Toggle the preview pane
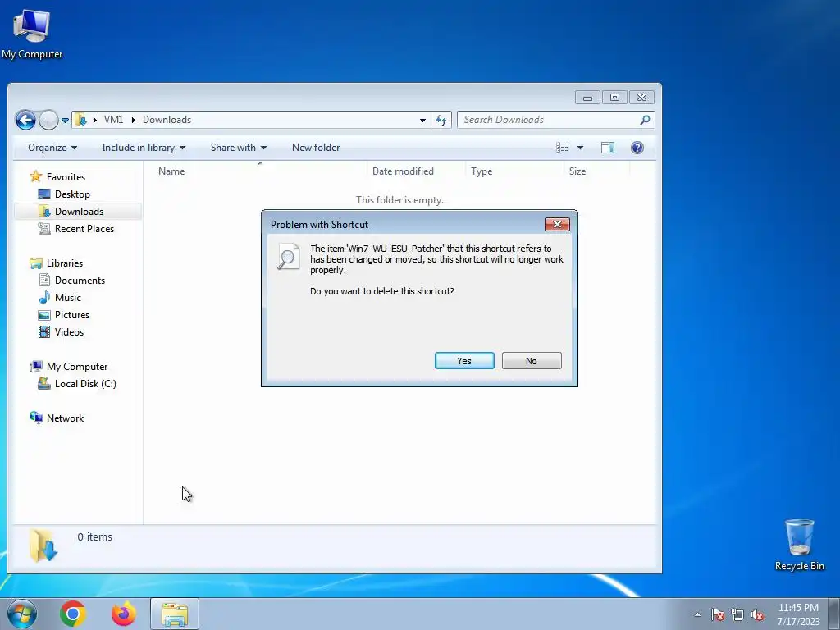840x630 pixels. (x=608, y=148)
